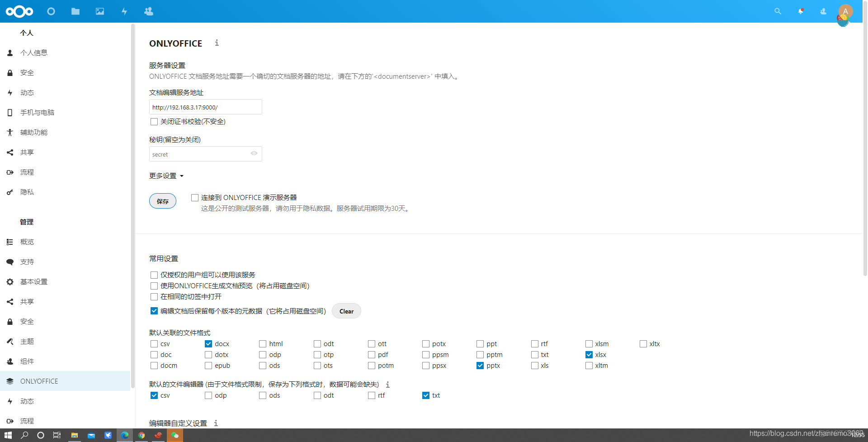
Task: Check pdf in default file formats
Action: 372,355
